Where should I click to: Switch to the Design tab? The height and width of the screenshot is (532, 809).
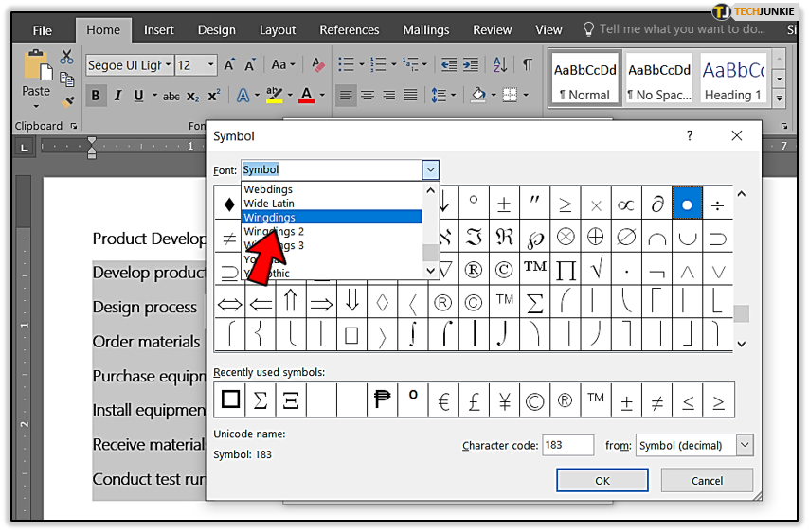[x=217, y=30]
